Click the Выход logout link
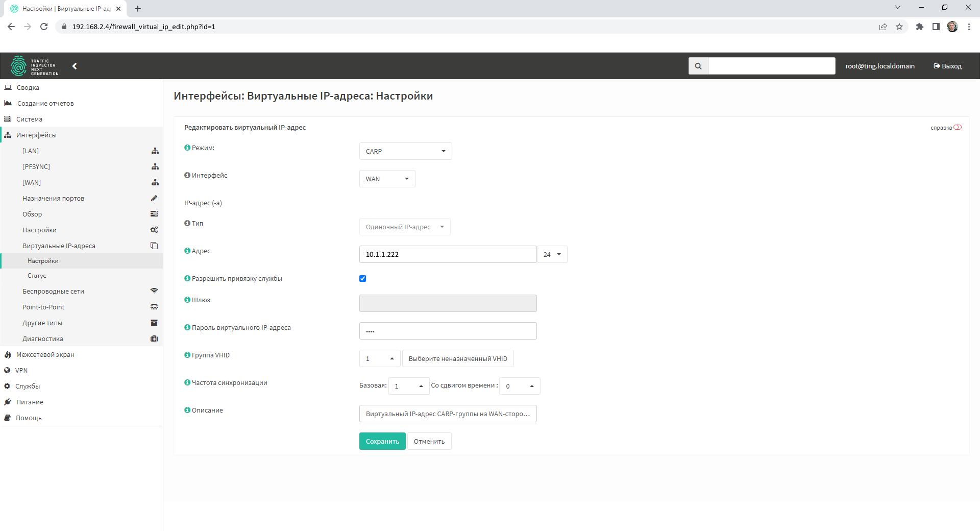 click(x=947, y=66)
